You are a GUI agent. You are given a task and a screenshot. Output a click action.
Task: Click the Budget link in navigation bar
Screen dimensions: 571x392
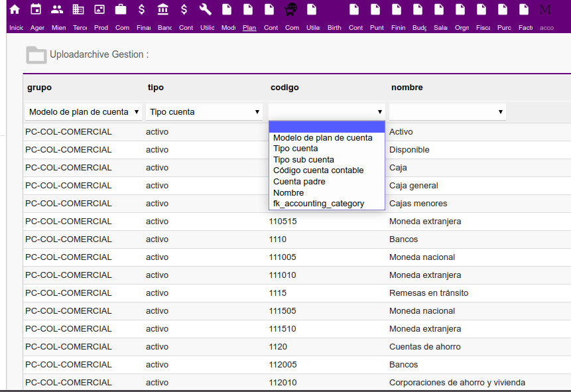[419, 28]
